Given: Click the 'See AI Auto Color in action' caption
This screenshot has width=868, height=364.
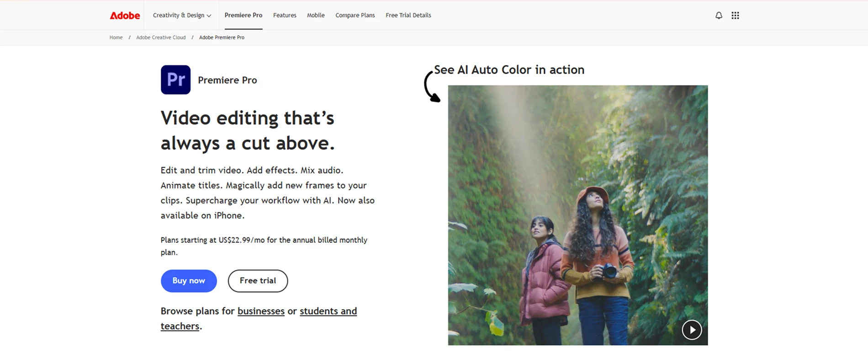Looking at the screenshot, I should (x=509, y=70).
